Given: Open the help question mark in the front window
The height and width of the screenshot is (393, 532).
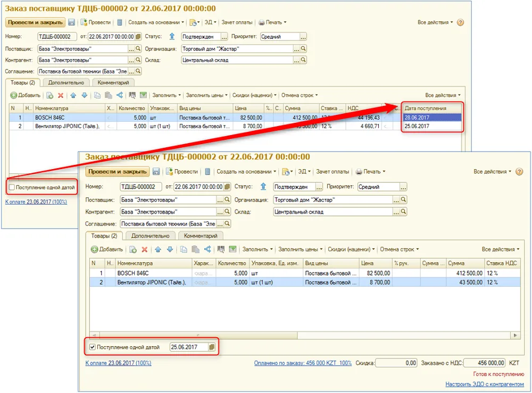Looking at the screenshot, I should tap(519, 172).
